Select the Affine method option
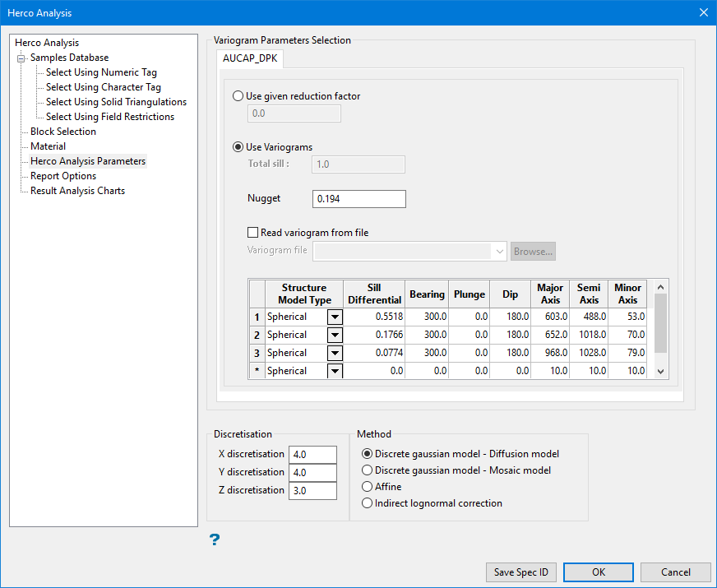The width and height of the screenshot is (717, 588). [368, 487]
